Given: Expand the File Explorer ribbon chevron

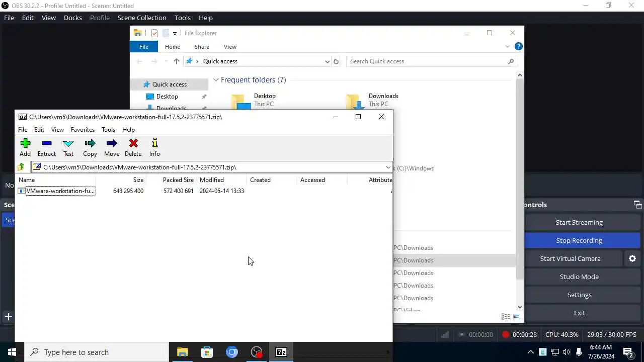Looking at the screenshot, I should (x=507, y=46).
